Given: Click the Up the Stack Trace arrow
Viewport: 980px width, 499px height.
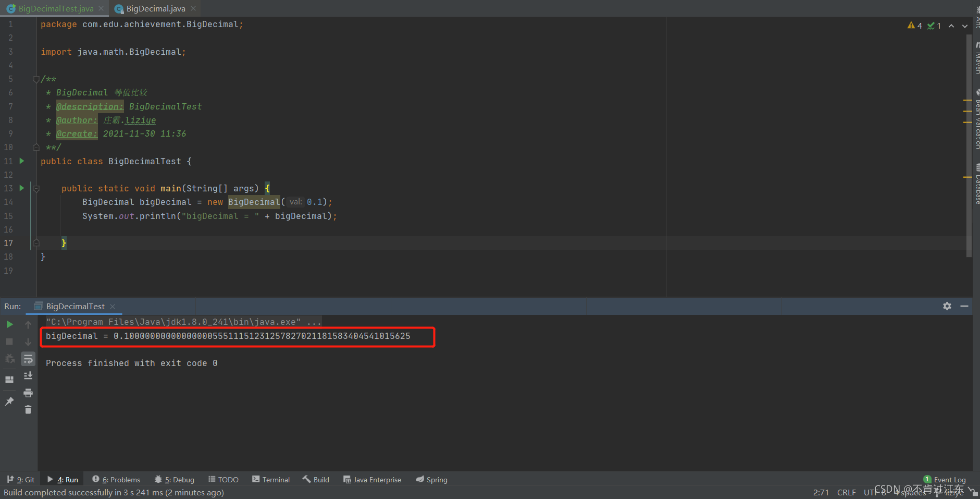Looking at the screenshot, I should 28,324.
